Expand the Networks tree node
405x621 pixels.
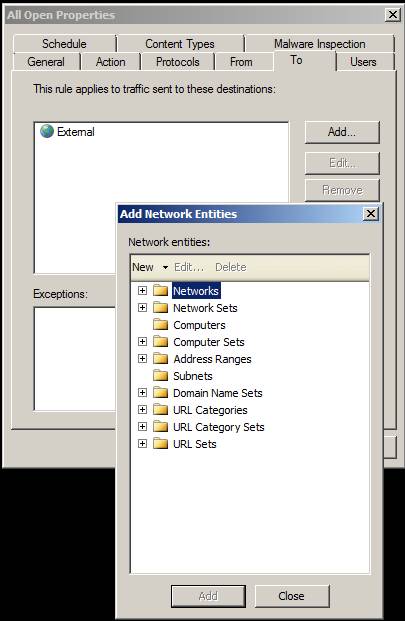[143, 291]
